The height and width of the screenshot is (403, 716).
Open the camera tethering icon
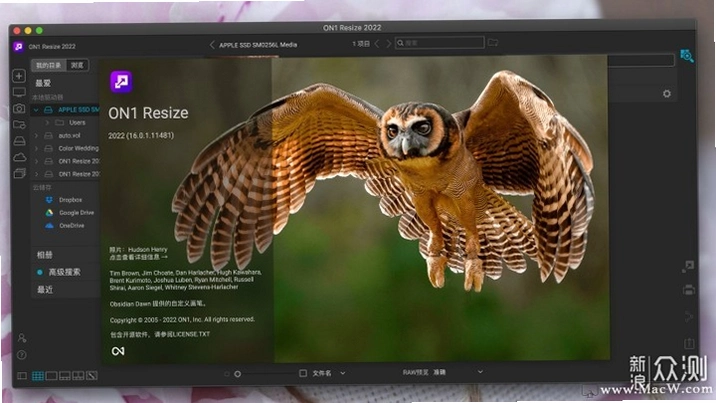[x=19, y=109]
